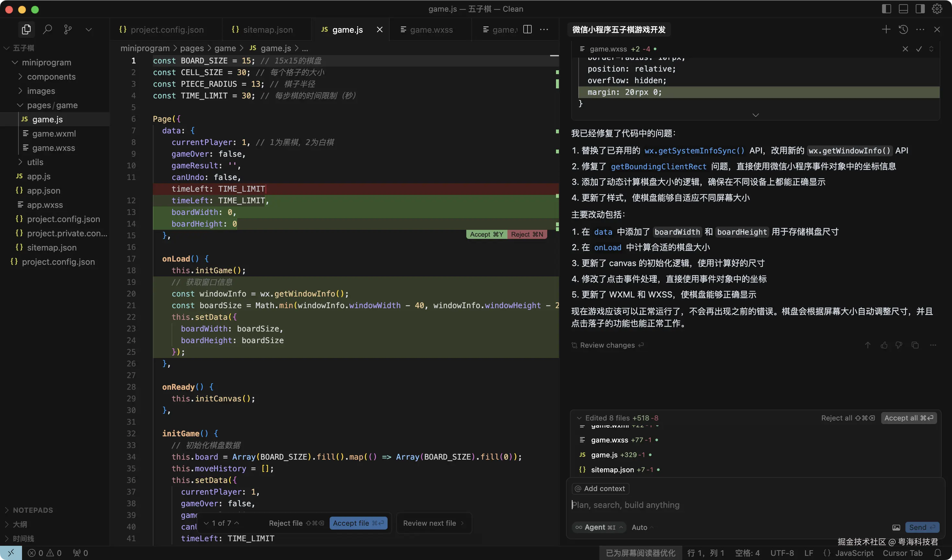Image resolution: width=952 pixels, height=560 pixels.
Task: Toggle the right AI sidebar layout
Action: tap(920, 9)
